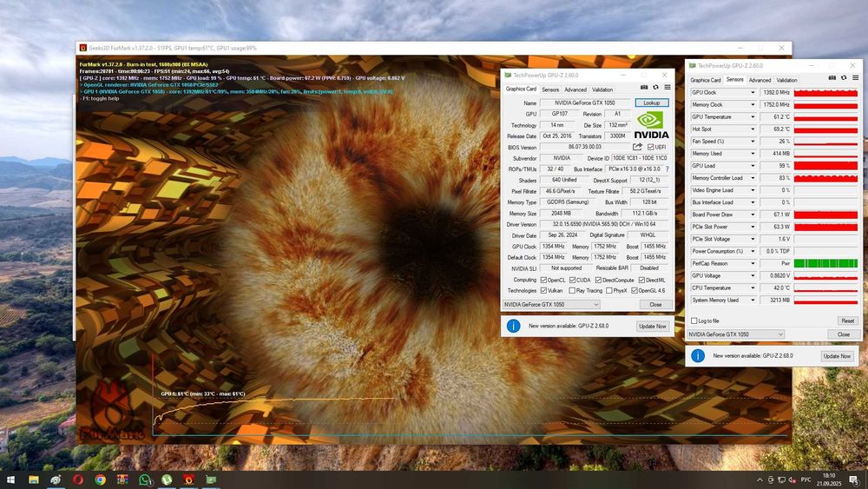Click the screenshot camera icon in Sensors GPU-Z window
The width and height of the screenshot is (868, 489).
832,78
